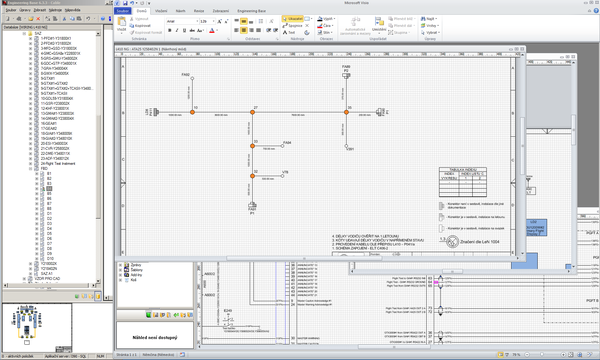Select the 16-GEA#1 tree item
Image resolution: width=600 pixels, height=360 pixels.
pos(48,124)
